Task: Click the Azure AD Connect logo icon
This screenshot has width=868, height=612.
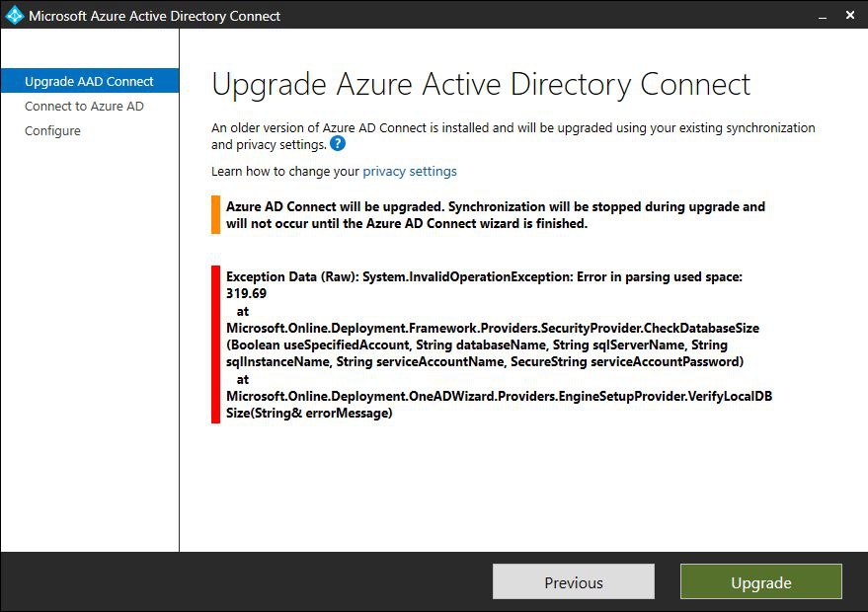Action: 15,15
